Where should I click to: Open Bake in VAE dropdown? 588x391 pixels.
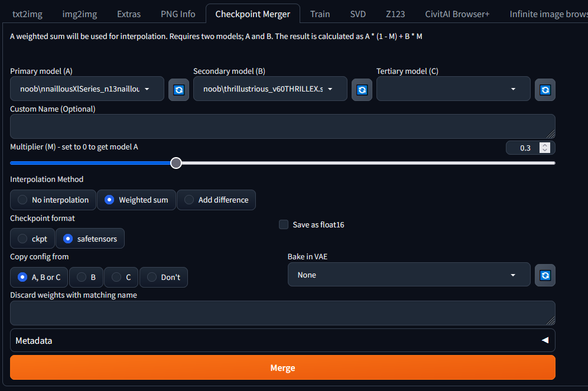[x=409, y=275]
